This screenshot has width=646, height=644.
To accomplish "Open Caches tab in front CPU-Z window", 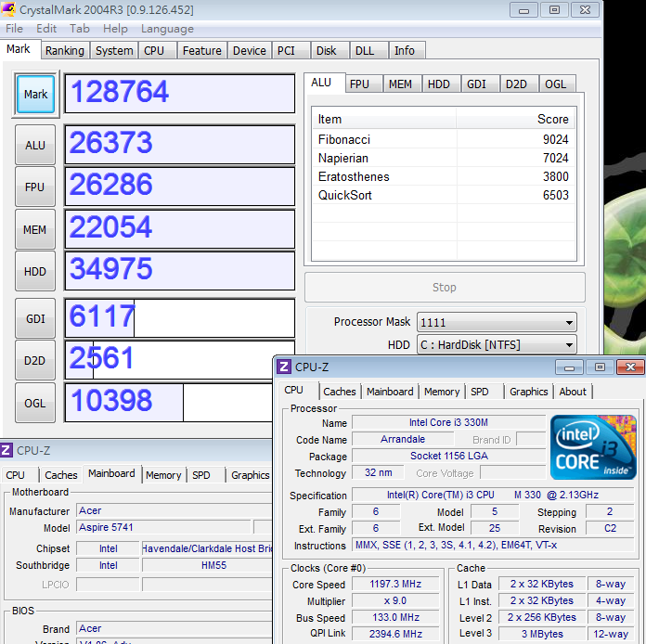I will point(340,392).
